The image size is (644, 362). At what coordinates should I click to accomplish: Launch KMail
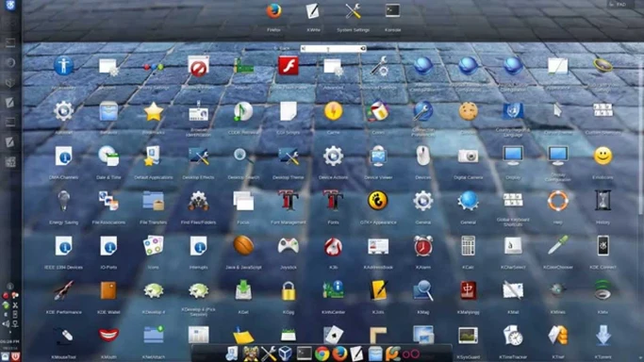coord(513,291)
